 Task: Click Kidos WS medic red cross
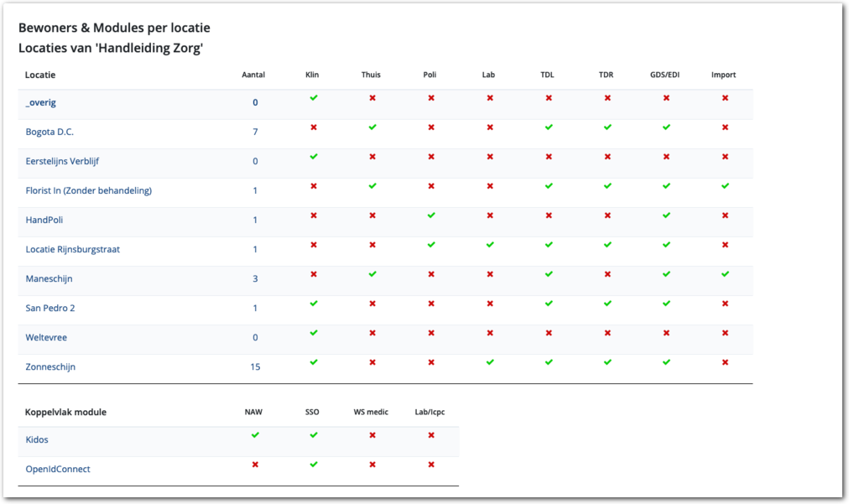point(372,435)
